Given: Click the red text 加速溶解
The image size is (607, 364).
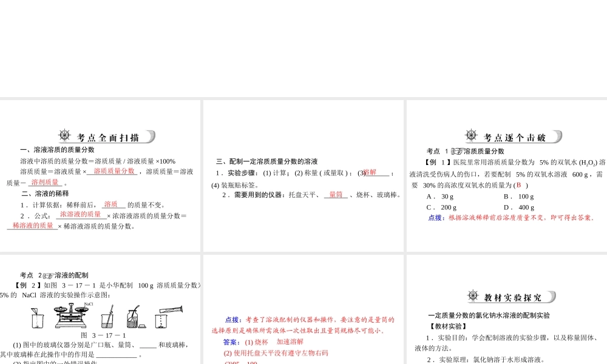Looking at the screenshot, I should tap(290, 342).
